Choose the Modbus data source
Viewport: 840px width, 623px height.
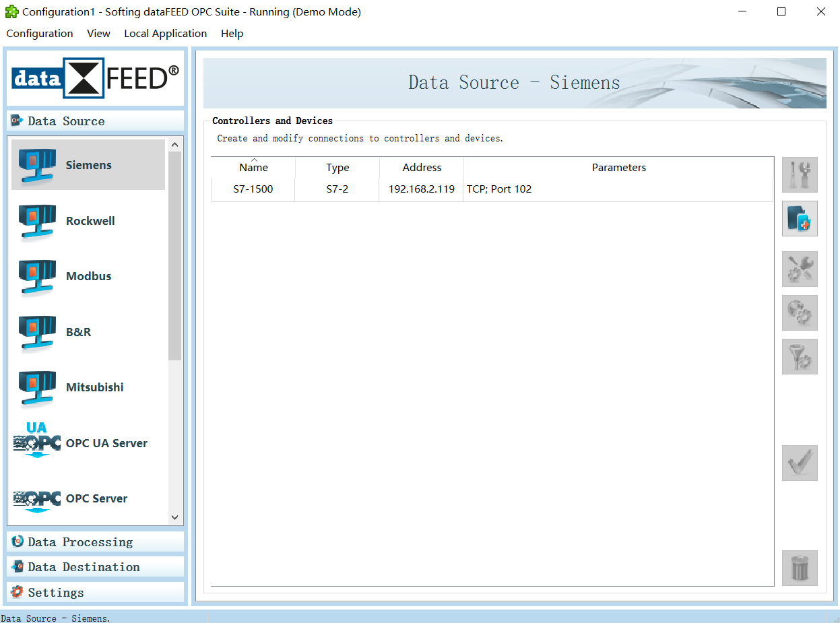tap(88, 275)
